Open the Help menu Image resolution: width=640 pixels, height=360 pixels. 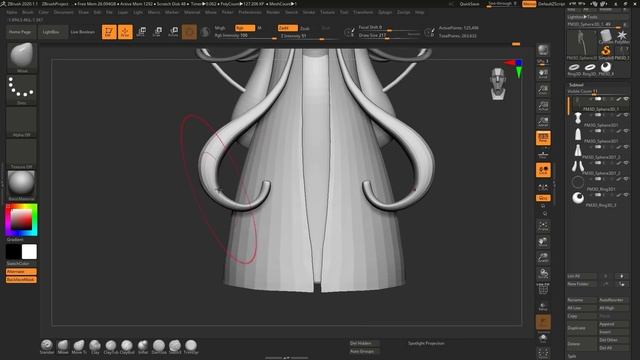pyautogui.click(x=419, y=12)
